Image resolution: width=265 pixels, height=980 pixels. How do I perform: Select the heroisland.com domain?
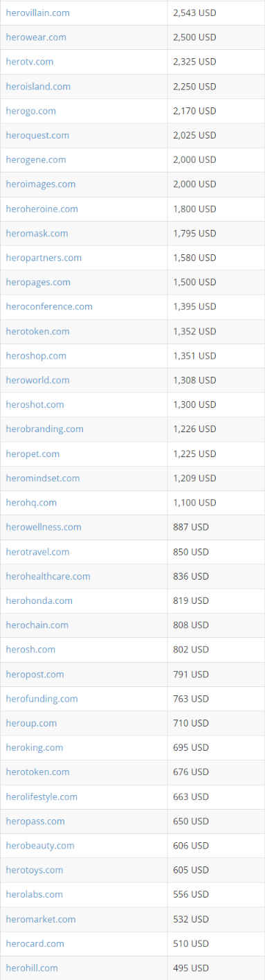(x=38, y=86)
